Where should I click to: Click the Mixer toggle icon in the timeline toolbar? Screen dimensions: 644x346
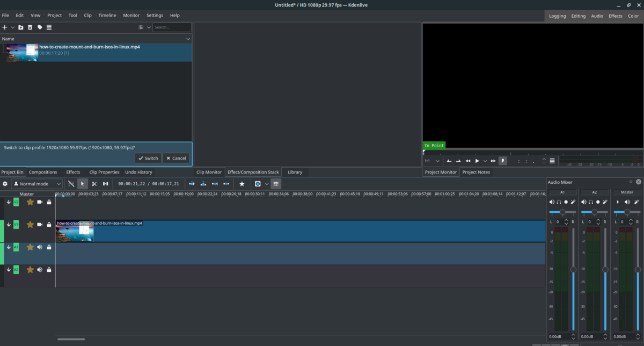tap(276, 184)
